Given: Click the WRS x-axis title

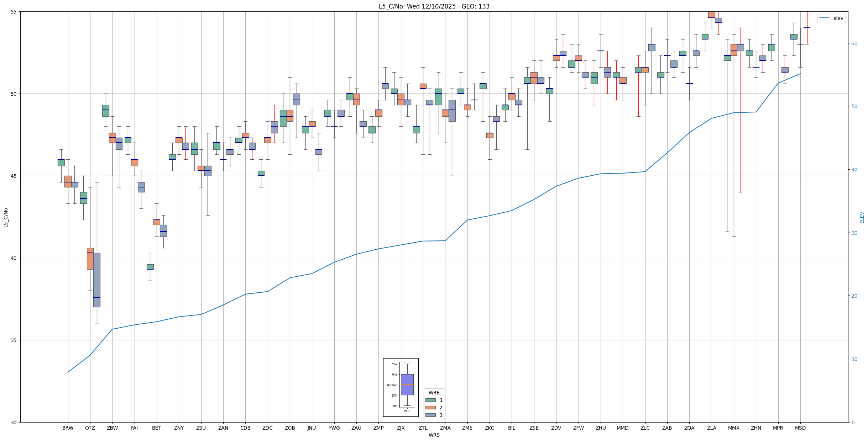Looking at the screenshot, I should [434, 435].
